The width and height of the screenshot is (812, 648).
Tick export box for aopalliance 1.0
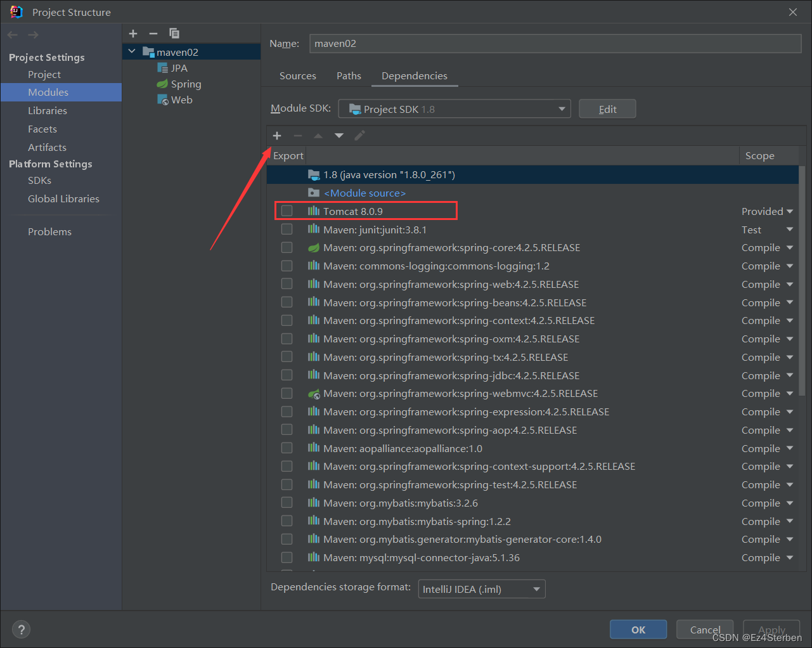click(287, 448)
